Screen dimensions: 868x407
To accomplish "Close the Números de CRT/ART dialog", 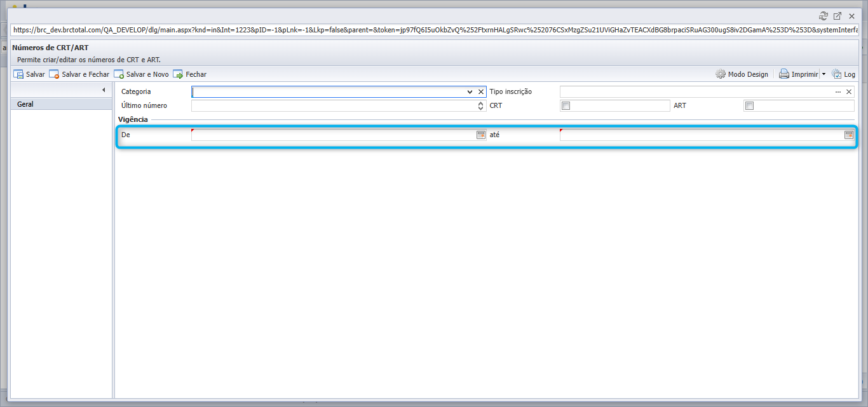I will (x=851, y=16).
